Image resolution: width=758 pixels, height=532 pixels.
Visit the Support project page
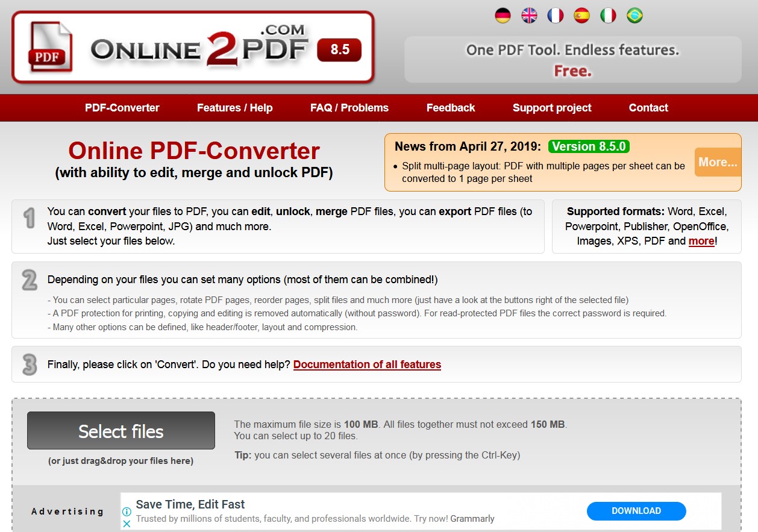coord(552,108)
